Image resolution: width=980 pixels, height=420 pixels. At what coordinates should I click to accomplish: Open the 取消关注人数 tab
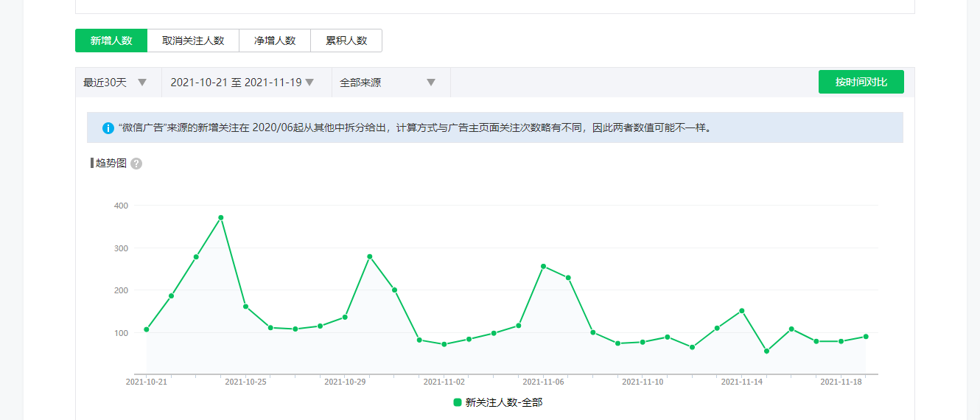[x=193, y=41]
